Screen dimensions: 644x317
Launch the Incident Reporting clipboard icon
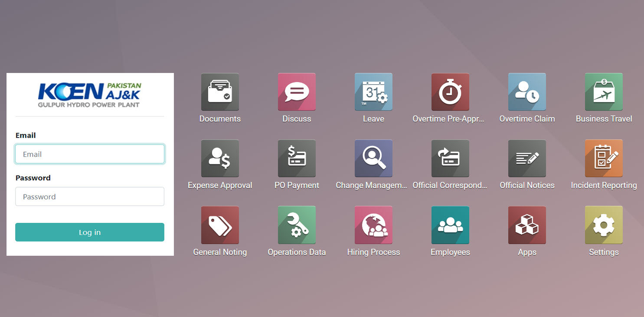click(604, 158)
